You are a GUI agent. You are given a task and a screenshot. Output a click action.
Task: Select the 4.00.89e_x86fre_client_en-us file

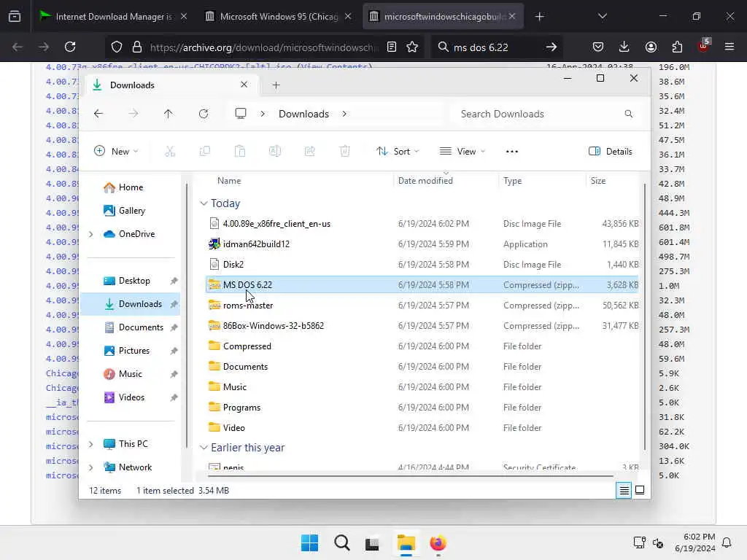pyautogui.click(x=422, y=223)
